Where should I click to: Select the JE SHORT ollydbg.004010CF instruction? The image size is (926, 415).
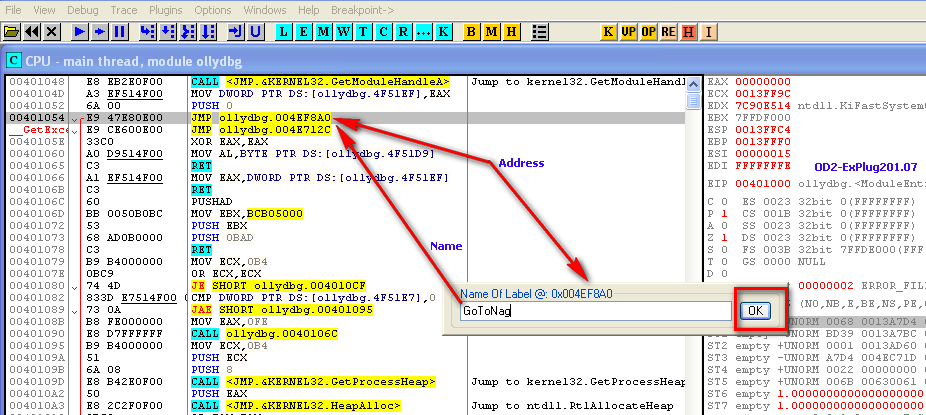[x=278, y=286]
